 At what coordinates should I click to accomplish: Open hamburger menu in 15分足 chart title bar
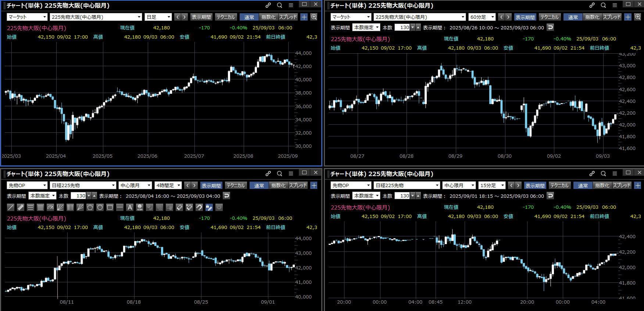[615, 174]
